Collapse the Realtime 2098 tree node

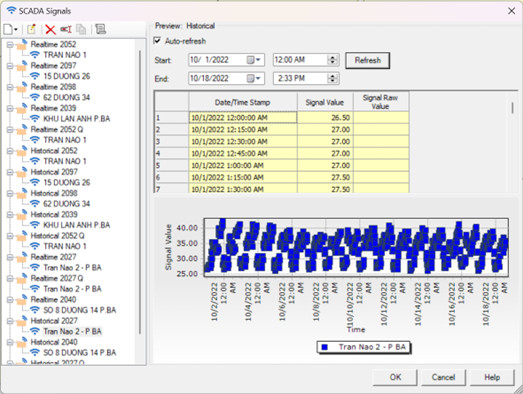pos(10,87)
